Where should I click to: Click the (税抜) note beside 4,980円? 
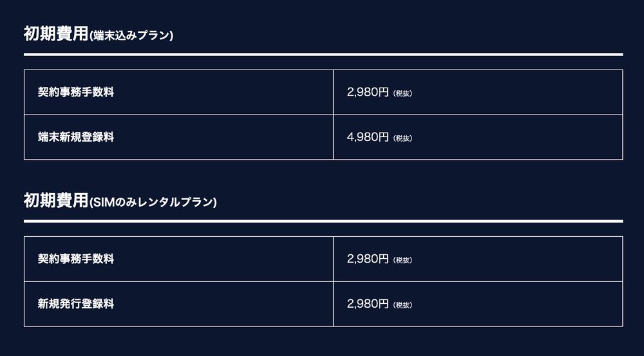click(x=402, y=138)
